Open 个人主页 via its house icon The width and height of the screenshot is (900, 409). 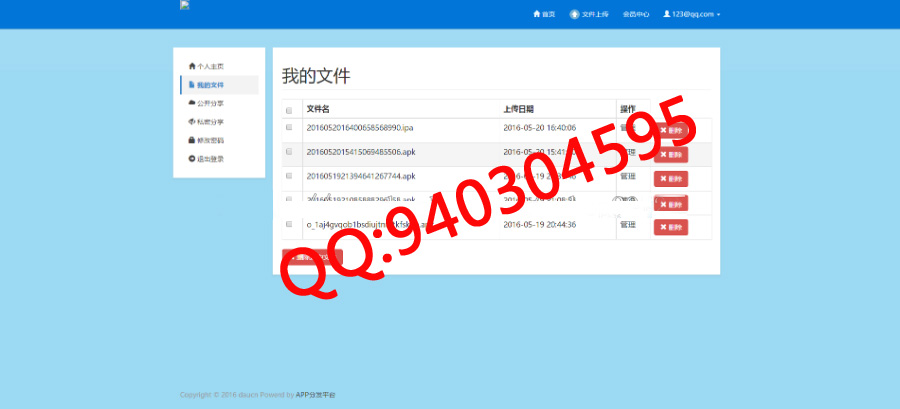click(192, 66)
